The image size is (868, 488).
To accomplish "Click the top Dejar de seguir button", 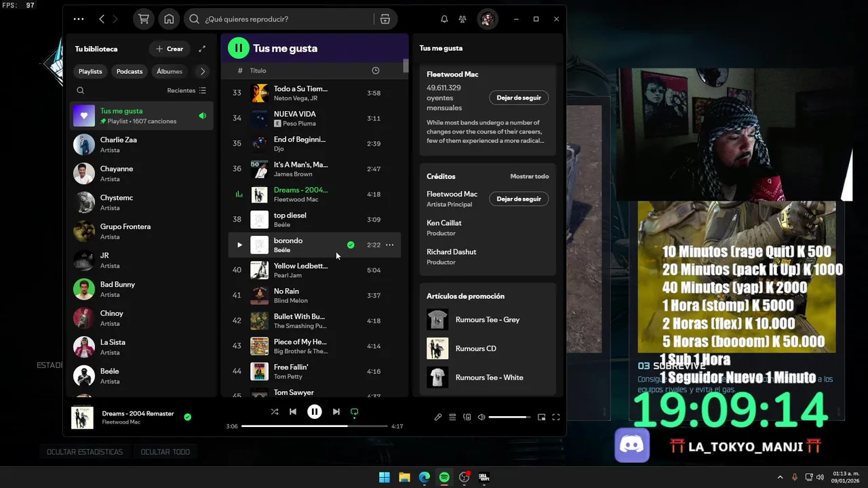I will pos(518,98).
